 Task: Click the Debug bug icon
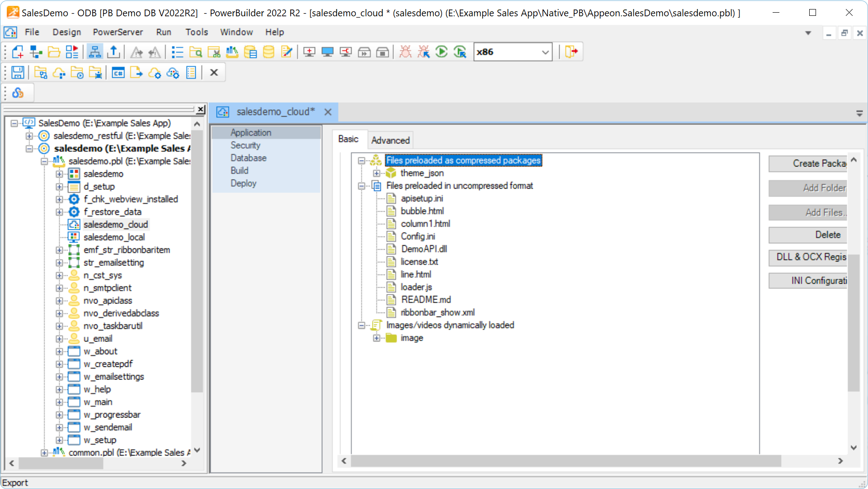pos(406,52)
